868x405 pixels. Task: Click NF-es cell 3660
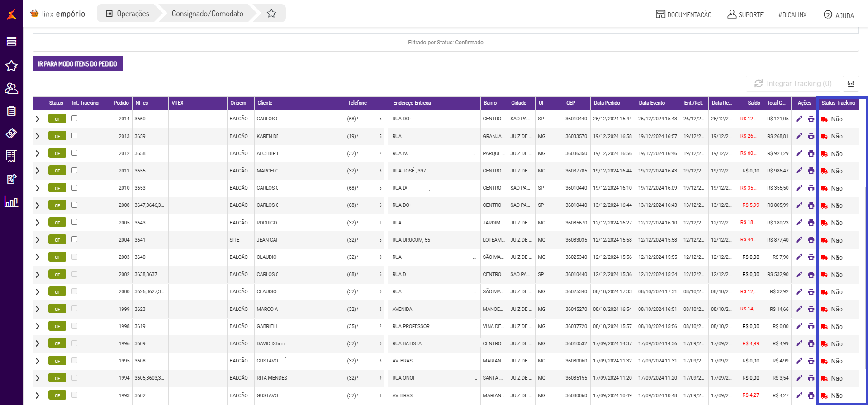coord(140,119)
